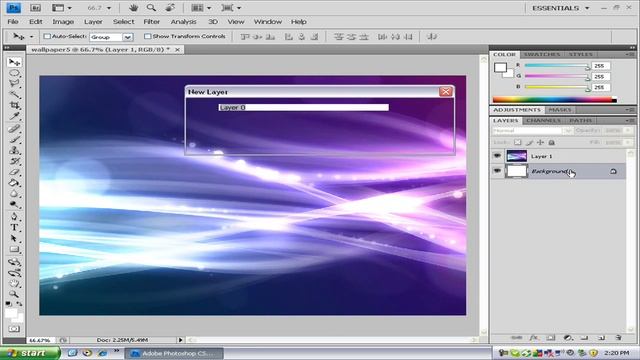Viewport: 640px width, 360px height.
Task: Click the create new layer icon
Action: click(x=601, y=338)
